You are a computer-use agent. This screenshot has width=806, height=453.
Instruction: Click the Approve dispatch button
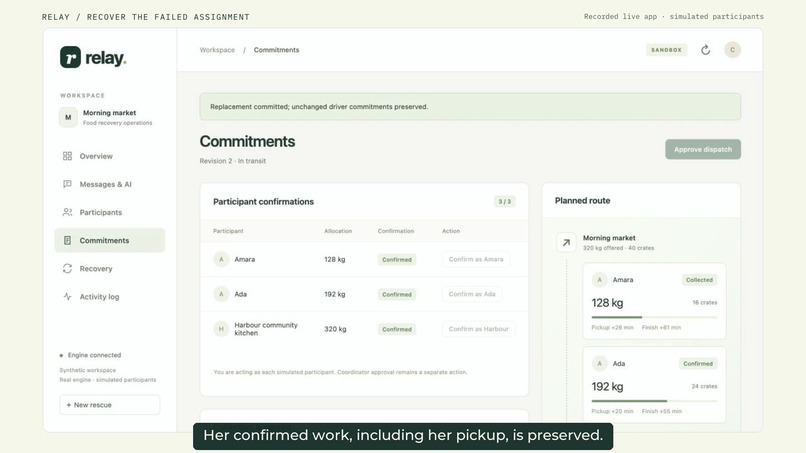tap(703, 149)
